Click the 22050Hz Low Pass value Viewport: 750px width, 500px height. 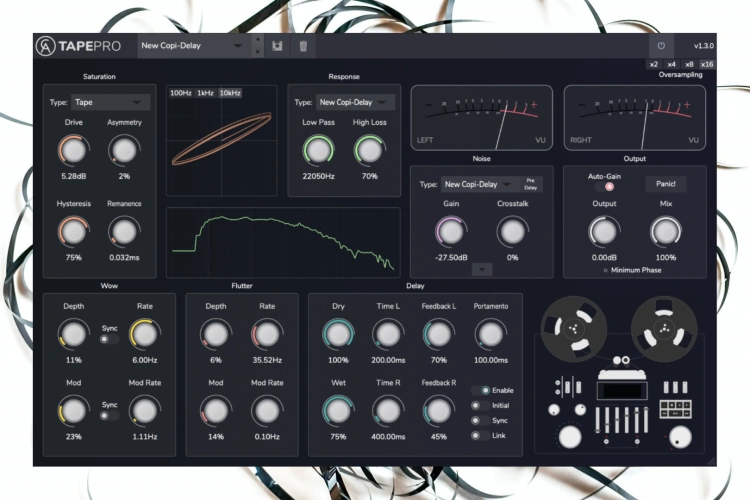(318, 176)
